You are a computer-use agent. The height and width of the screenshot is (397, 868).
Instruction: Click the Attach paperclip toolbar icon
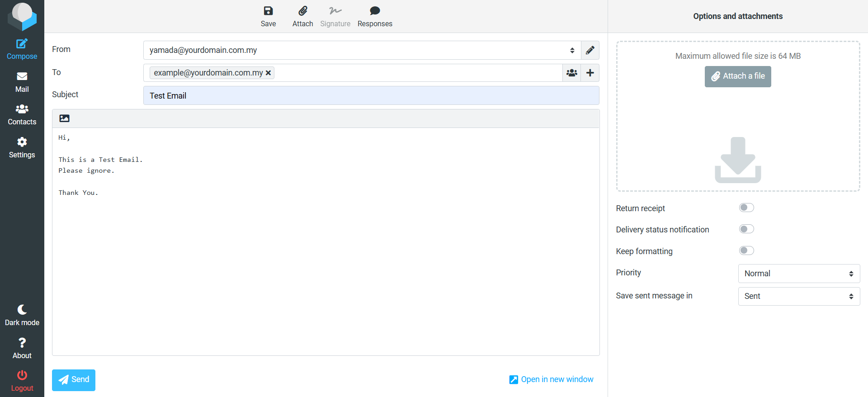click(x=302, y=11)
